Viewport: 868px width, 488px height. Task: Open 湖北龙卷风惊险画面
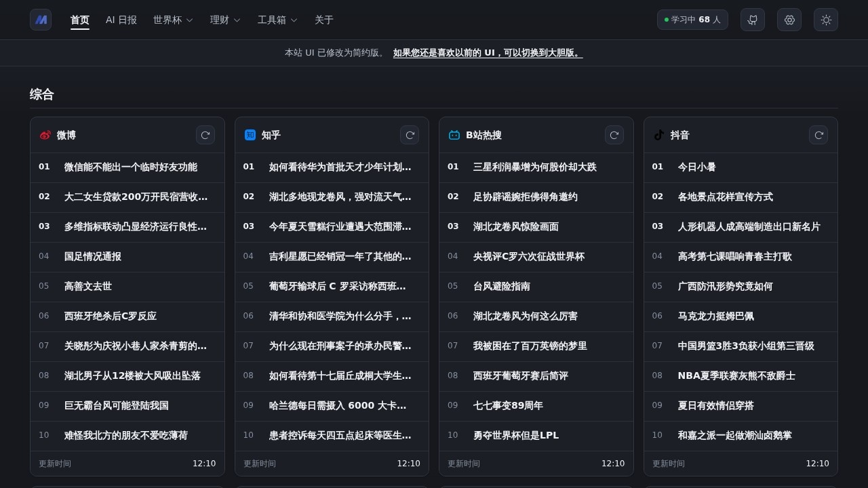point(516,226)
